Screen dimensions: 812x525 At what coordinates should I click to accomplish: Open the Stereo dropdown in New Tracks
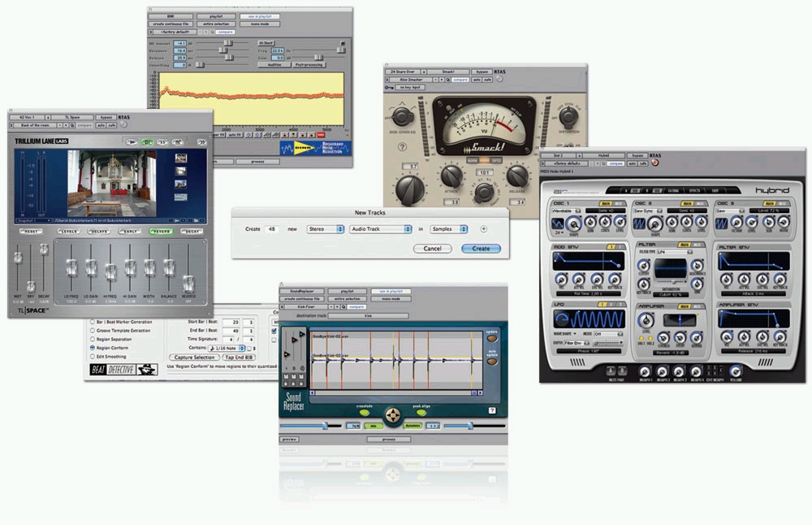326,228
